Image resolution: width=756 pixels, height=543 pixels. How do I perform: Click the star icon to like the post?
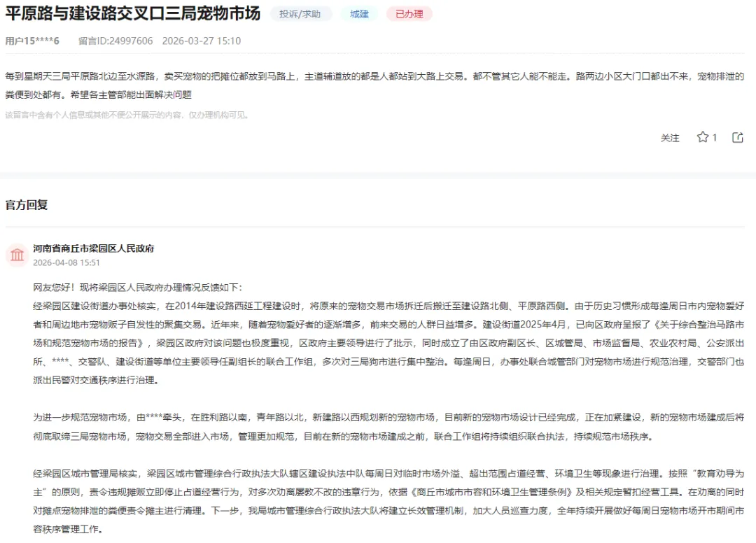tap(704, 138)
